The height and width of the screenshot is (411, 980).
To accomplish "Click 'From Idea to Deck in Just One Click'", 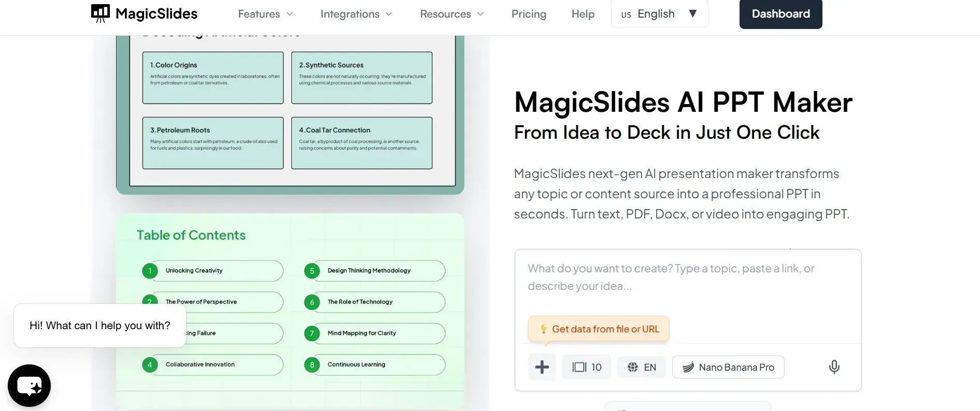I will 667,133.
